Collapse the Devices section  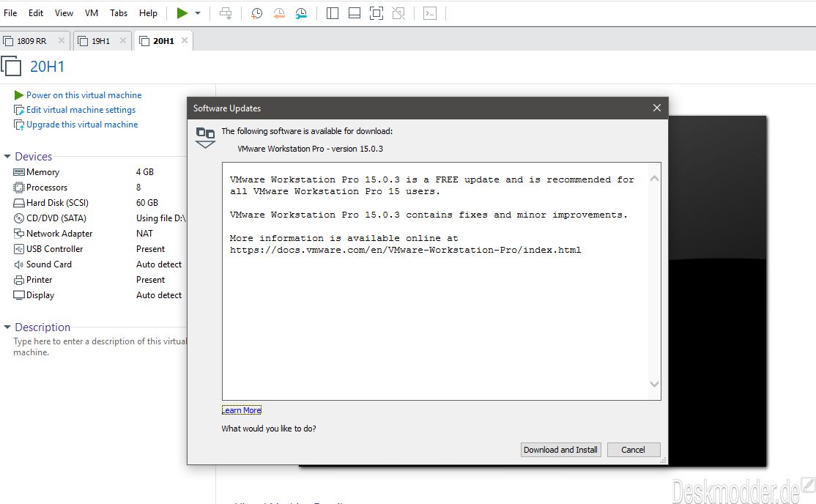click(7, 156)
